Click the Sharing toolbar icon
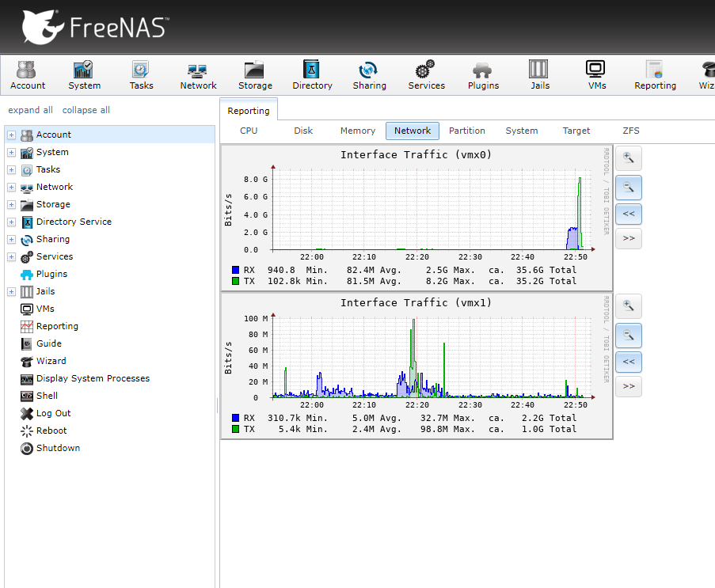 (369, 75)
